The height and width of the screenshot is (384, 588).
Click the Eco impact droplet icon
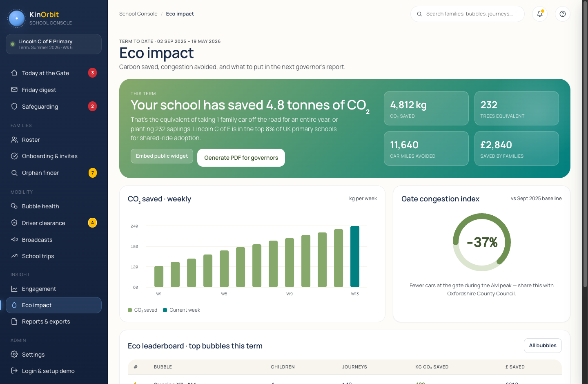tap(14, 305)
